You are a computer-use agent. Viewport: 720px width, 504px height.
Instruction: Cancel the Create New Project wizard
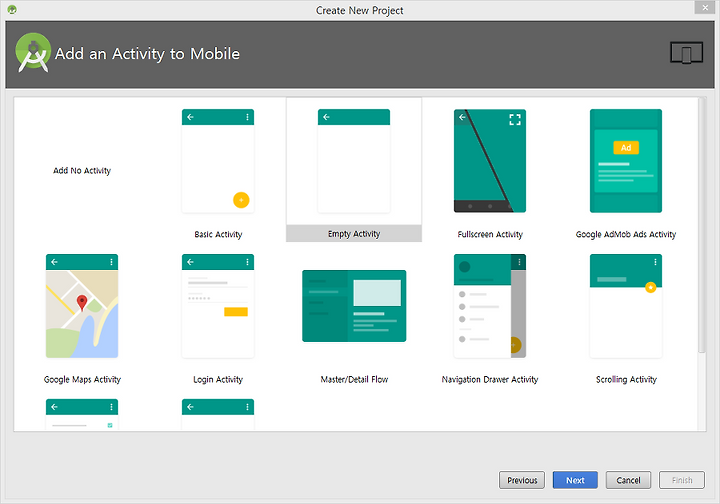[628, 480]
